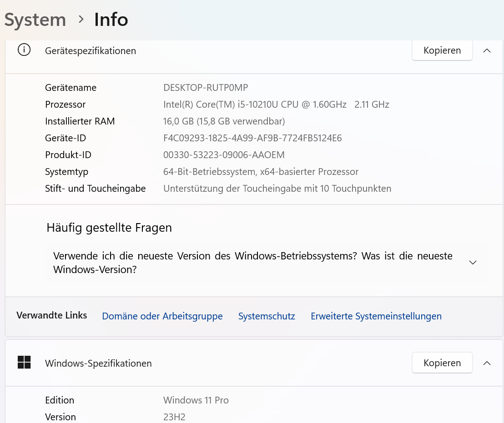This screenshot has height=423, width=504.
Task: Open Erweiterte Systemeinstellungen link
Action: (376, 316)
